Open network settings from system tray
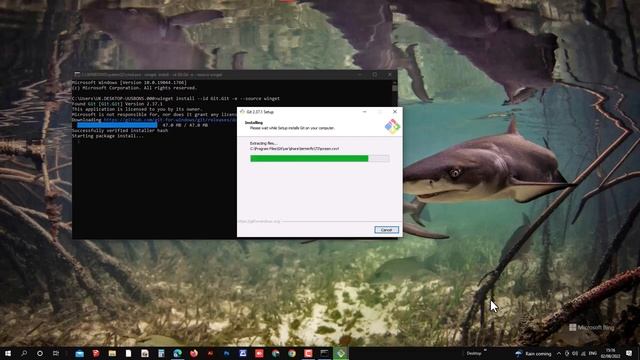Viewport: 640px width, 360px height. (x=583, y=353)
